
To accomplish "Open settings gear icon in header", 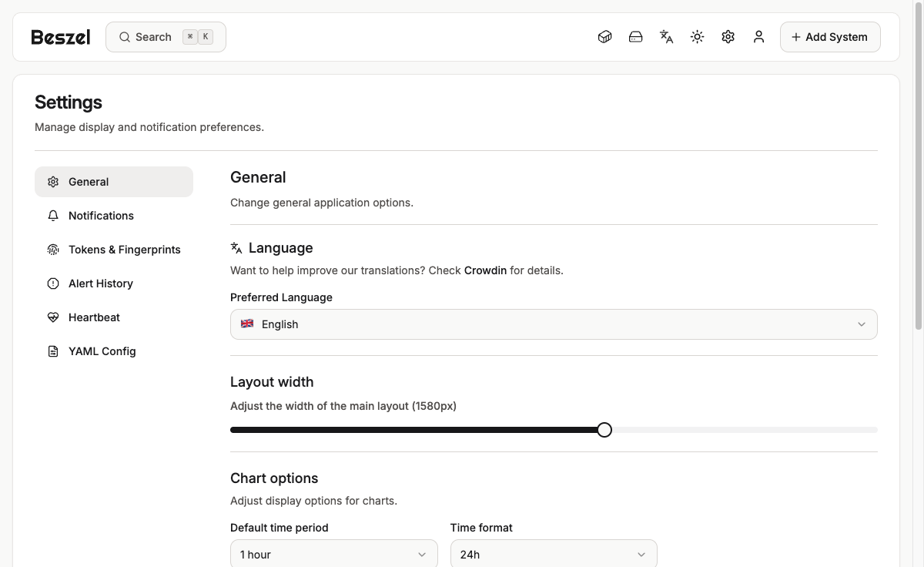I will point(728,37).
